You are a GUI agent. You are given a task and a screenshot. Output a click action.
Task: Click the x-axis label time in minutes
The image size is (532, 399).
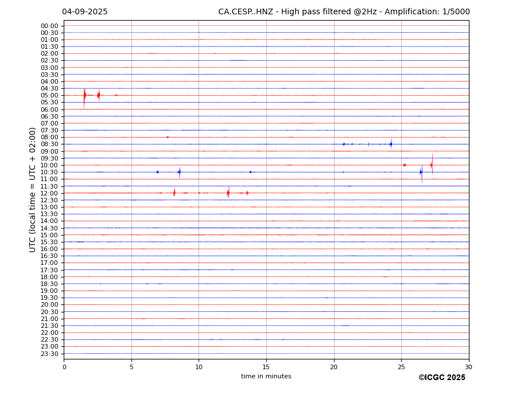(266, 376)
